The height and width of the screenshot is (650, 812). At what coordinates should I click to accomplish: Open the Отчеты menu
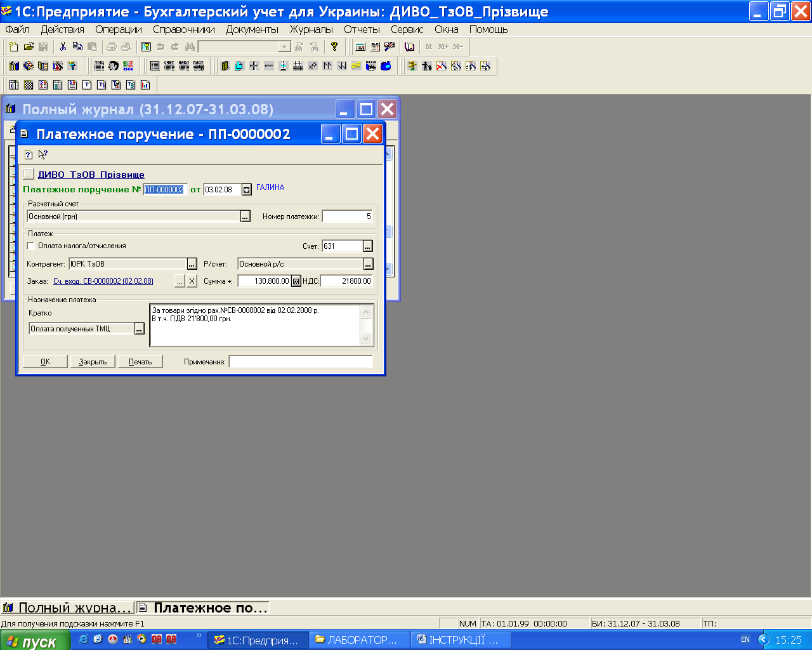[x=362, y=29]
